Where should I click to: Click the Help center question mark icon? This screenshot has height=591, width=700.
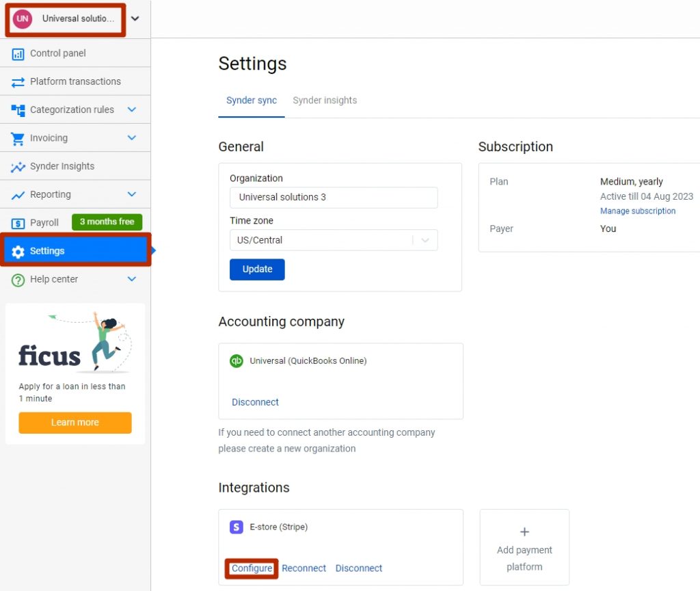(x=18, y=280)
